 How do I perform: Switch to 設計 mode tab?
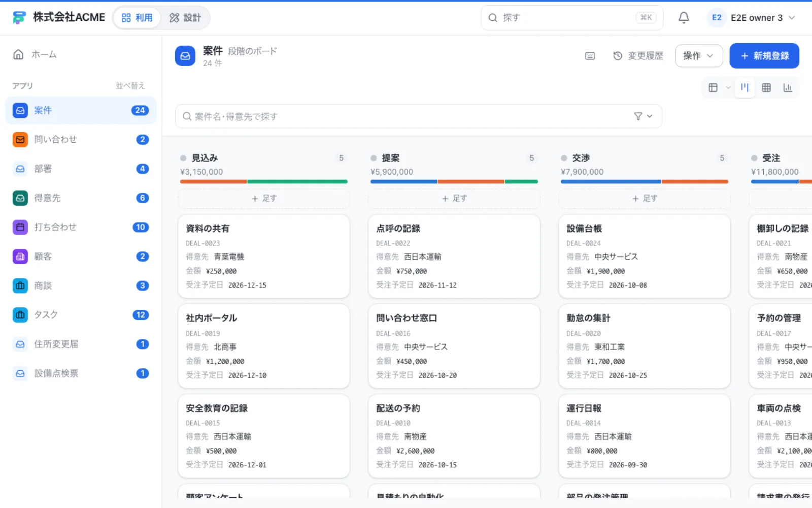(x=185, y=18)
